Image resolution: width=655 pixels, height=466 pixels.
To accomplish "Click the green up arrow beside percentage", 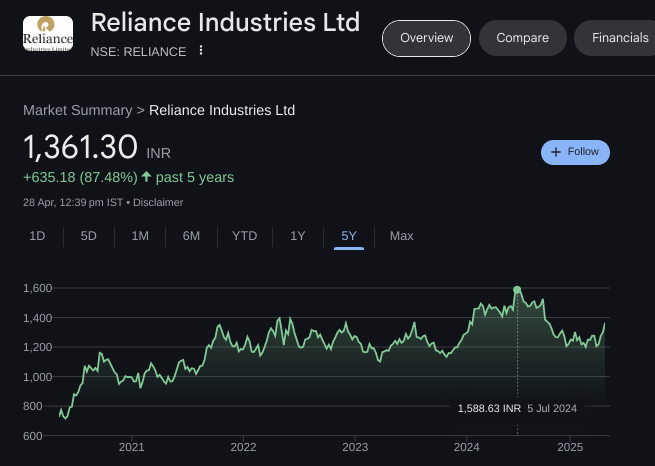I will [146, 177].
